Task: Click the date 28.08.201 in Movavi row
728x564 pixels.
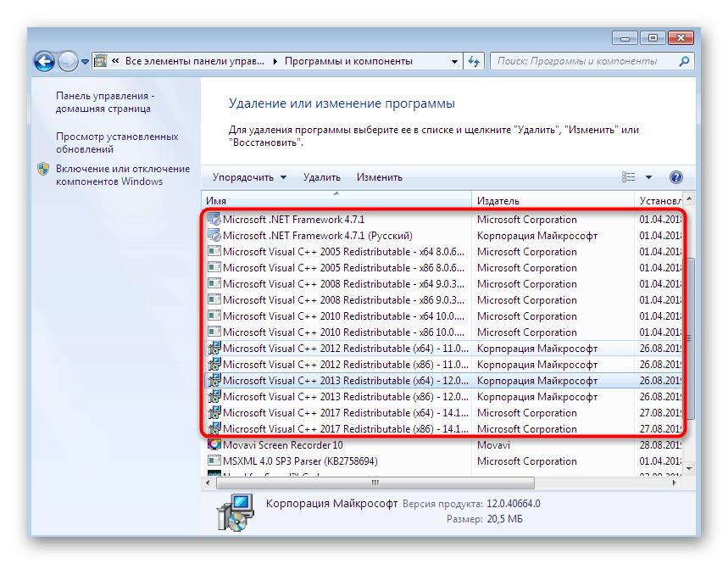Action: (x=660, y=445)
